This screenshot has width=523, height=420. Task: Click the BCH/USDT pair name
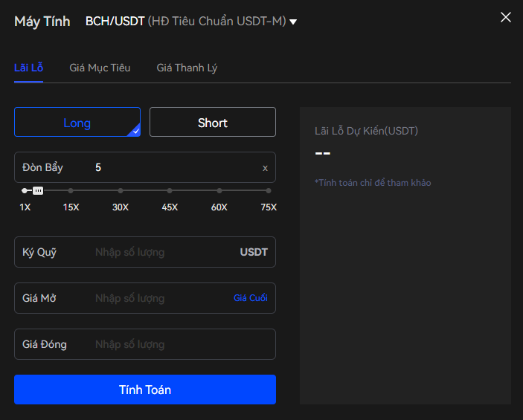115,22
